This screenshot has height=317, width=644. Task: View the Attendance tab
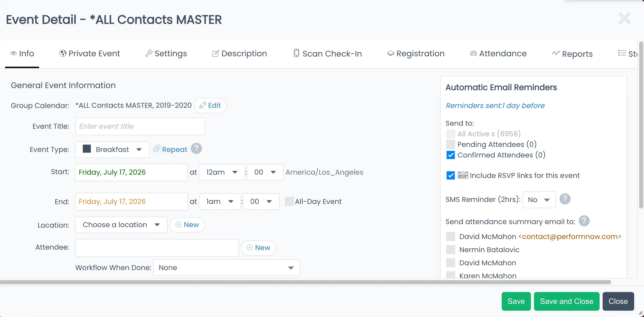tap(498, 54)
